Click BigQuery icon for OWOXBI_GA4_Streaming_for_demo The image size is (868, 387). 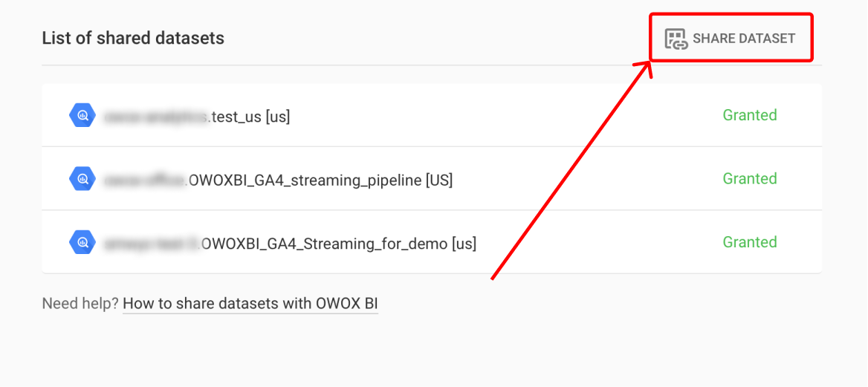pos(83,243)
